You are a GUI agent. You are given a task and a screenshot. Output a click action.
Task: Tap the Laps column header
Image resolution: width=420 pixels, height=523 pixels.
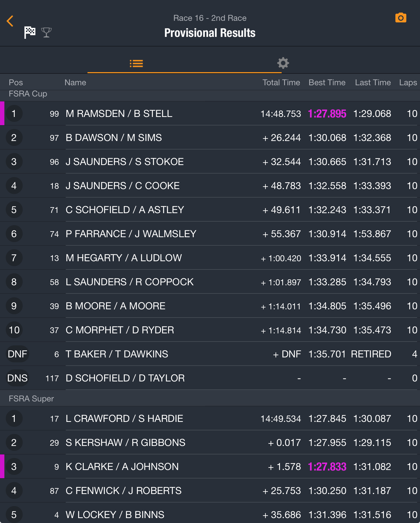point(408,83)
